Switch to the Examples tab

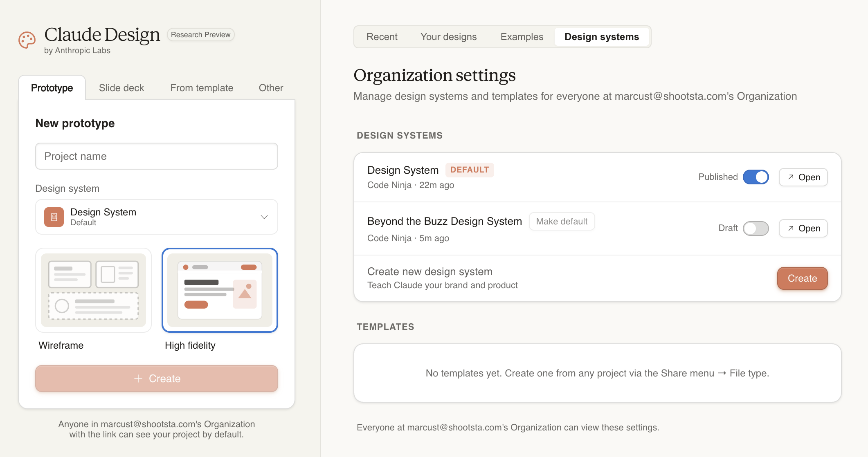click(x=522, y=36)
